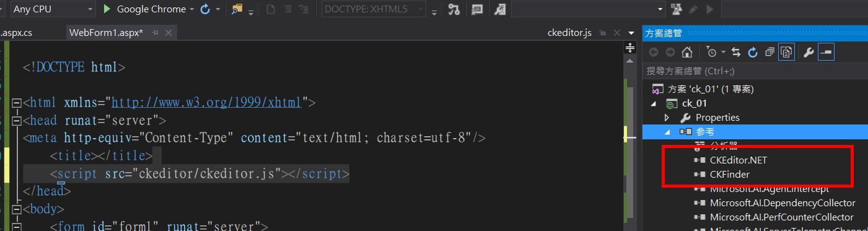
Task: Open Properties via the wrench icon
Action: 809,52
